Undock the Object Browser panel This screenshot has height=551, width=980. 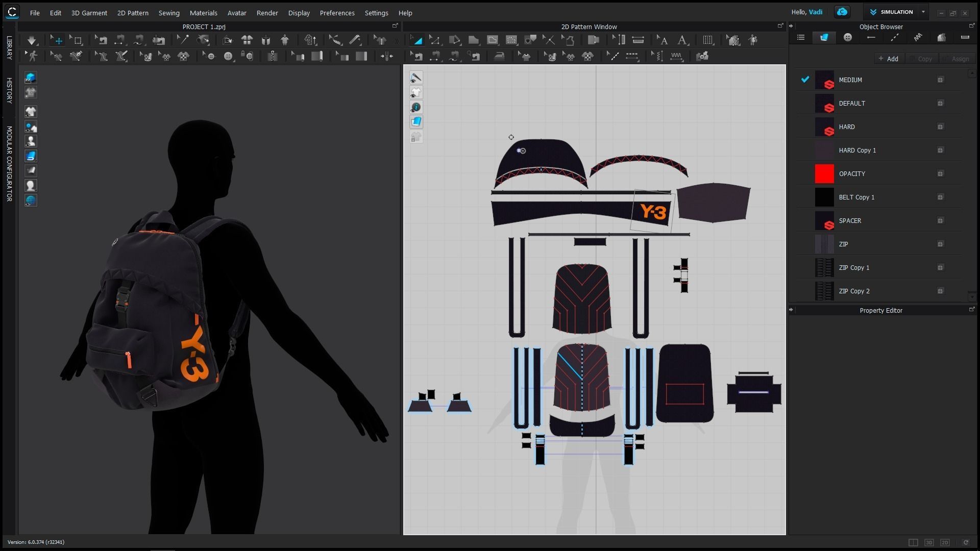971,26
